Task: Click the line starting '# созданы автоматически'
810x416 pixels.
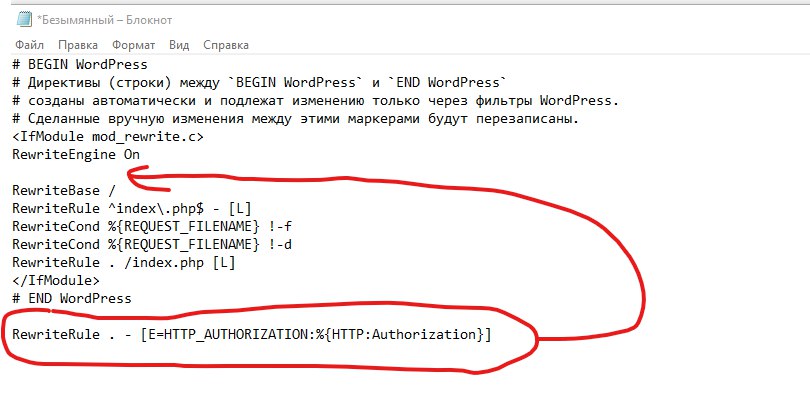Action: tap(316, 100)
